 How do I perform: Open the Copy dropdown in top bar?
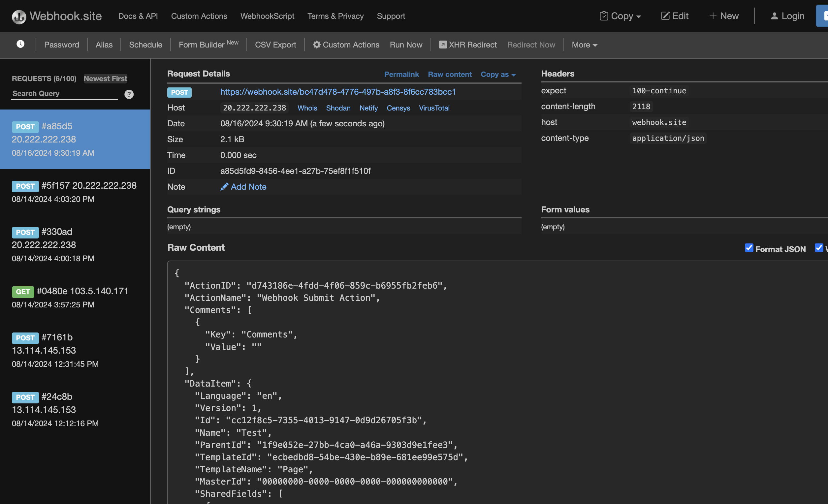tap(620, 16)
